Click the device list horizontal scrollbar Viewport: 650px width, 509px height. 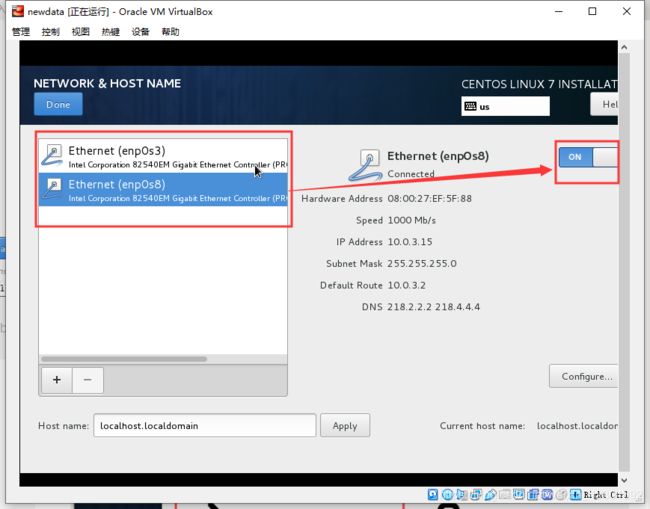(124, 359)
